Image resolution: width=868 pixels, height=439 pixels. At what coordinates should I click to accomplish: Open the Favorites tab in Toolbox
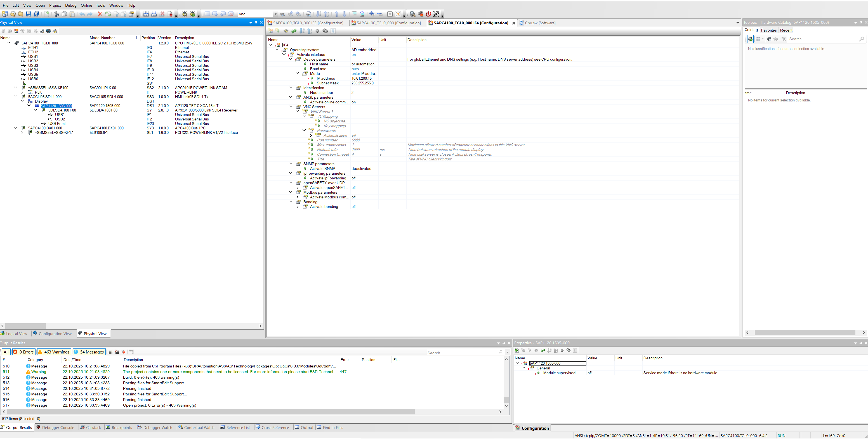click(769, 30)
